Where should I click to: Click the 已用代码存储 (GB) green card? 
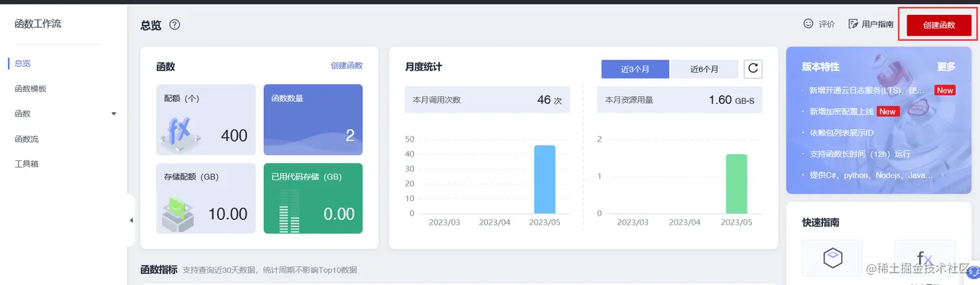click(313, 198)
